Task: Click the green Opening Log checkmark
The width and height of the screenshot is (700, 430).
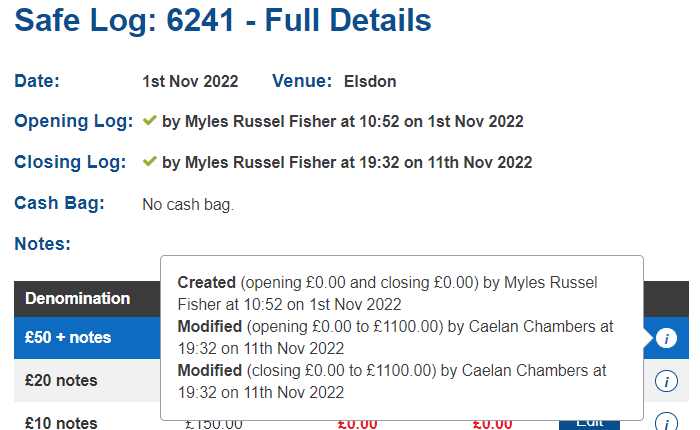Action: 150,121
